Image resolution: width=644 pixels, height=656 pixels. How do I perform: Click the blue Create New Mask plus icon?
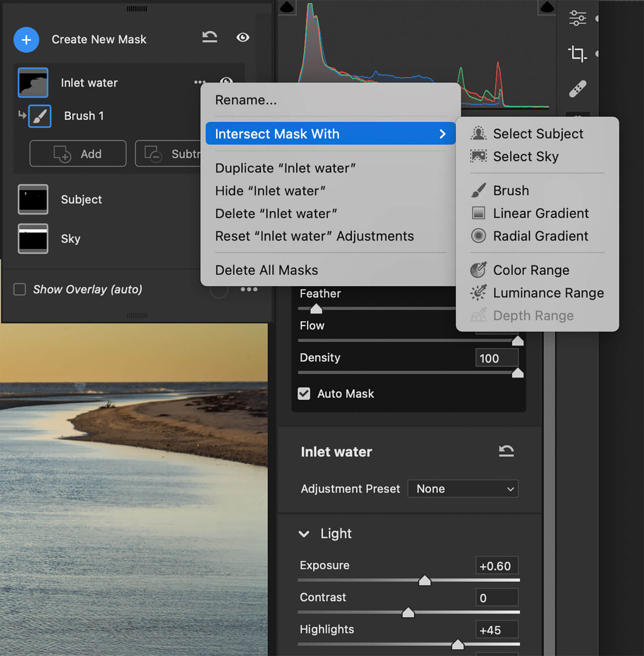point(26,40)
